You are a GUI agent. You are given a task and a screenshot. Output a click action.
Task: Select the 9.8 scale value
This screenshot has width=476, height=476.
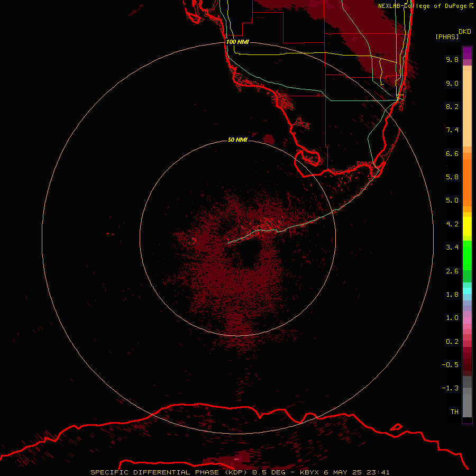452,59
